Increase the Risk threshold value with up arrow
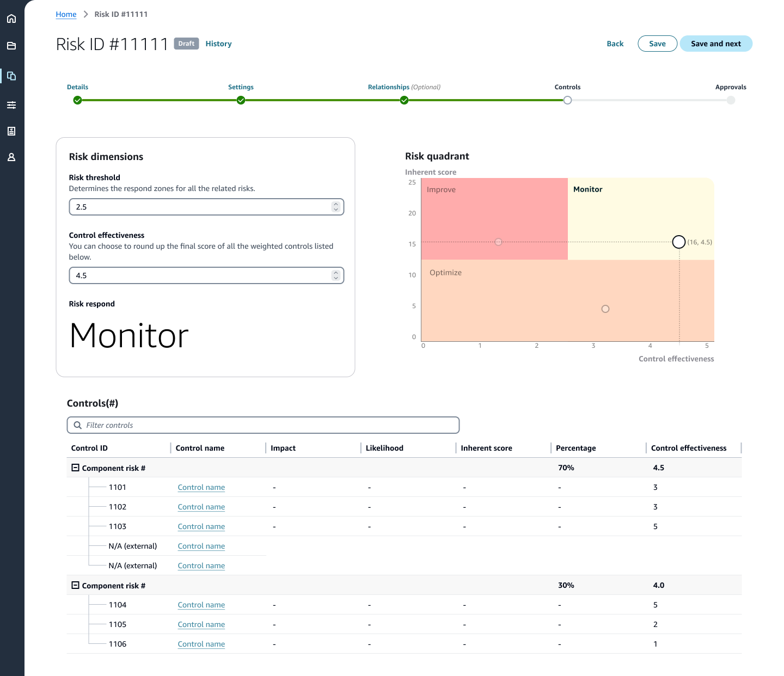 click(336, 204)
